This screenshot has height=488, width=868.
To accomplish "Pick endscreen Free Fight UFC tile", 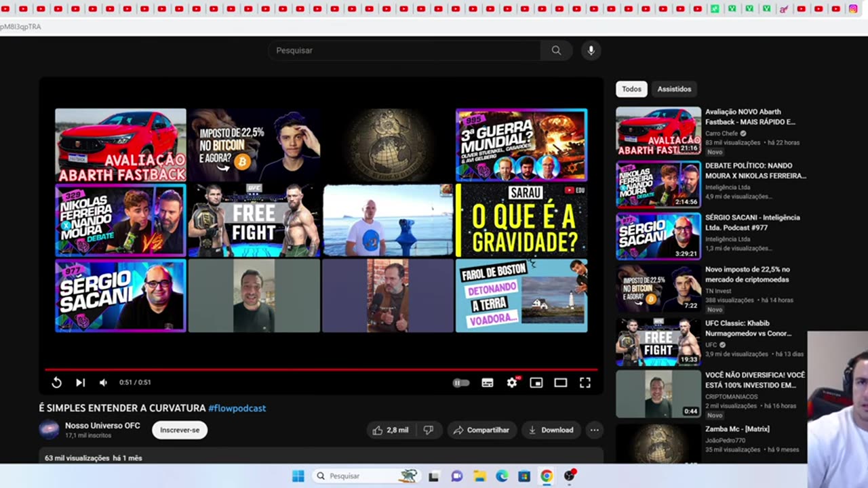I will [254, 220].
